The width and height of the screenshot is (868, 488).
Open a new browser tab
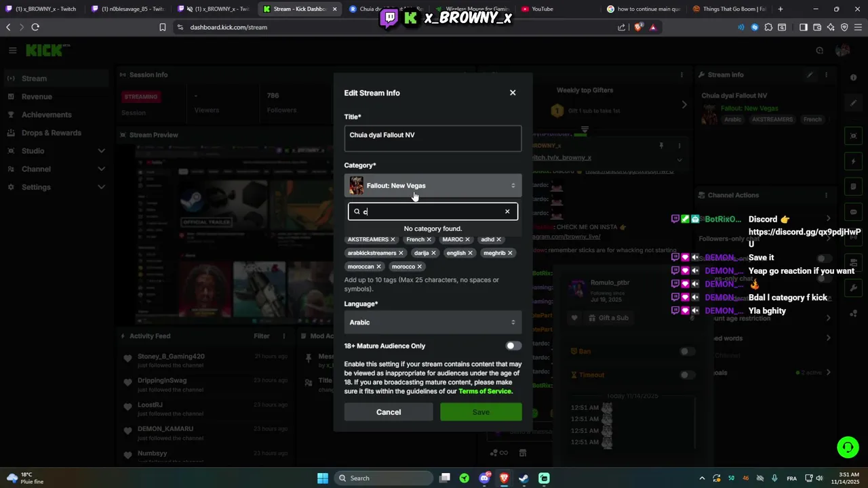coord(781,9)
